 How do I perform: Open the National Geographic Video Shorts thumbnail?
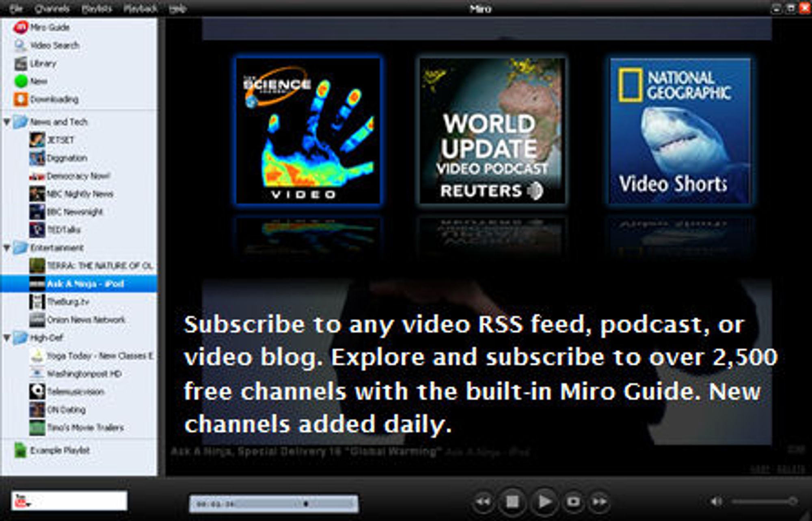pos(680,131)
